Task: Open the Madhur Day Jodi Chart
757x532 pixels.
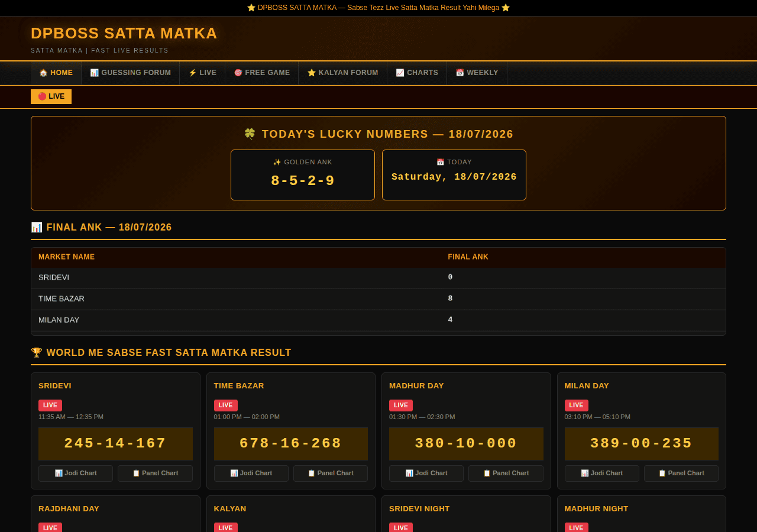Action: pos(426,473)
